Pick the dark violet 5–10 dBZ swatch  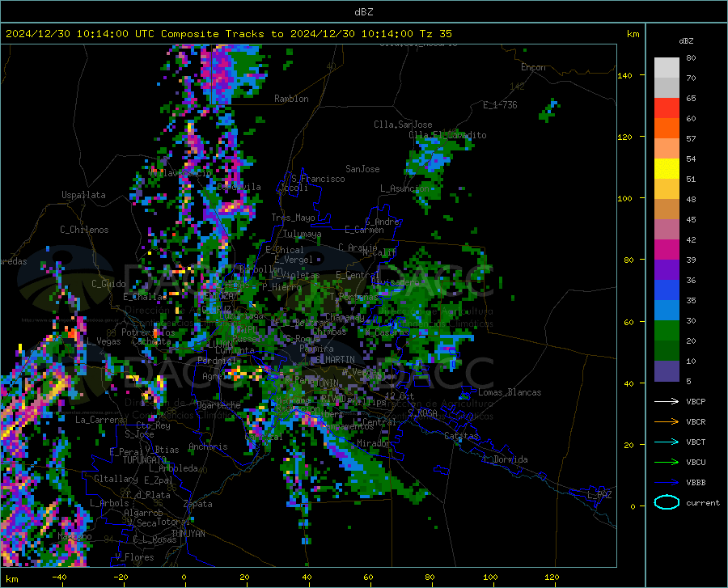[x=667, y=370]
